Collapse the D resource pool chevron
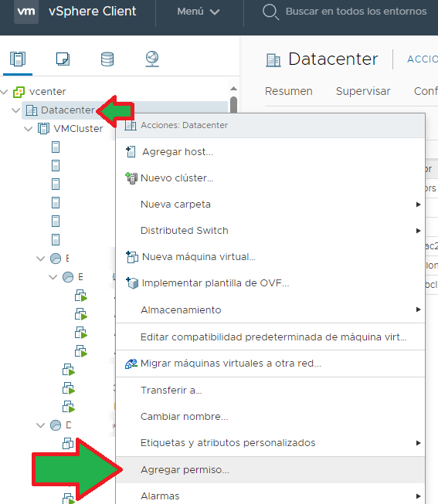Viewport: 438px width, 504px height. click(40, 425)
